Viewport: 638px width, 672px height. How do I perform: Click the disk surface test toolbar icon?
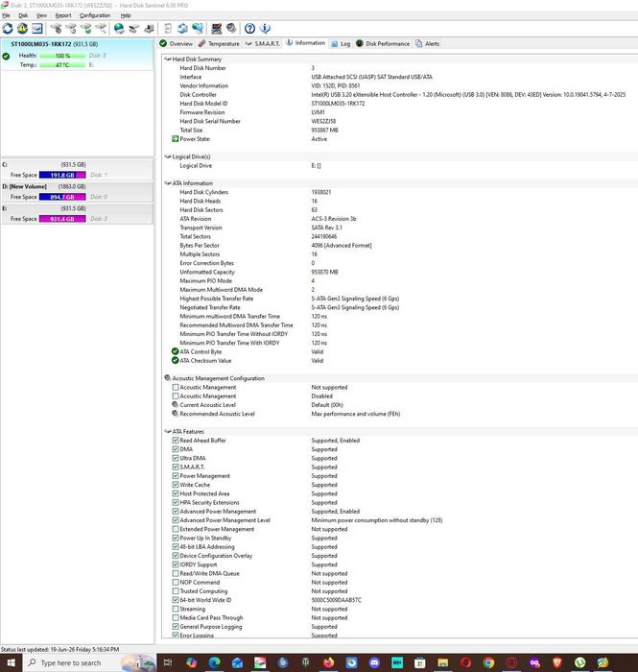(x=101, y=29)
